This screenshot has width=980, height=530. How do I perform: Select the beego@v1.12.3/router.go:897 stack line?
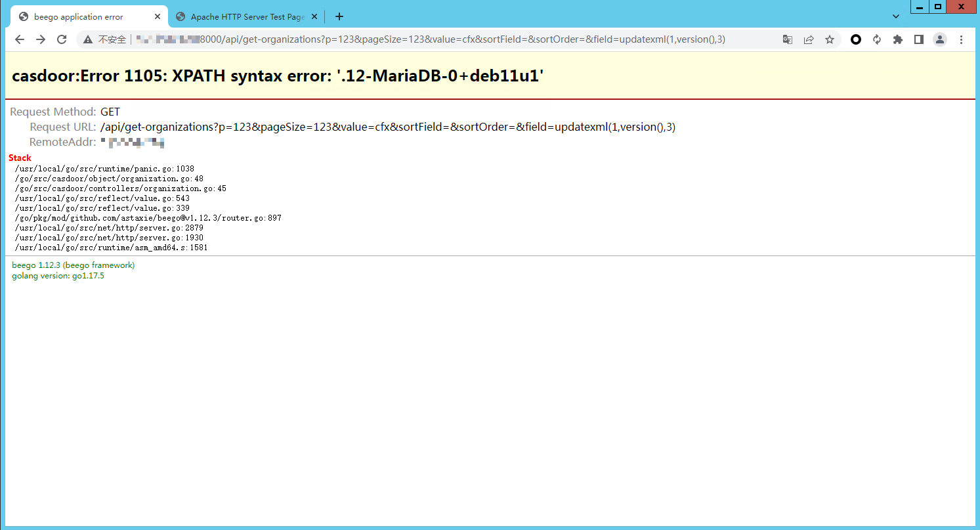tap(148, 218)
